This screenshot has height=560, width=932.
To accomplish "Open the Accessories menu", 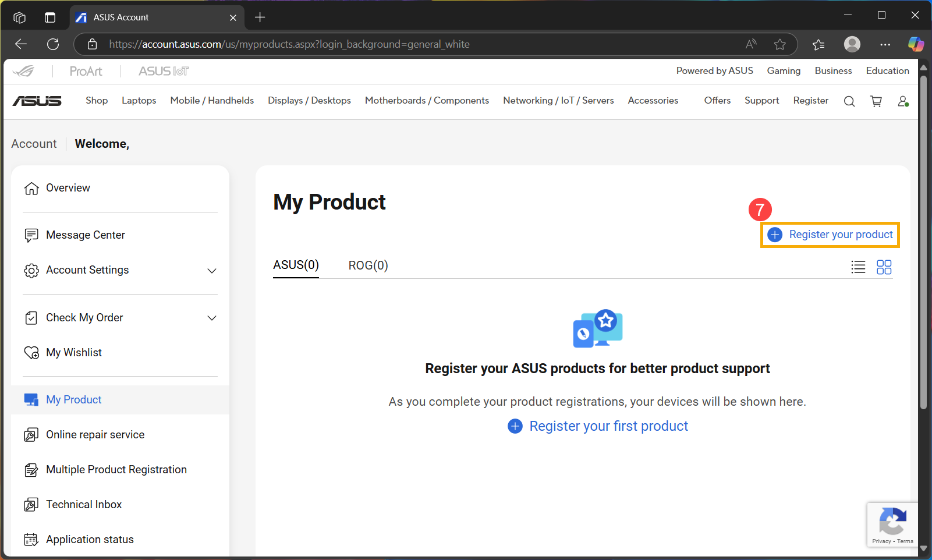I will pos(653,101).
